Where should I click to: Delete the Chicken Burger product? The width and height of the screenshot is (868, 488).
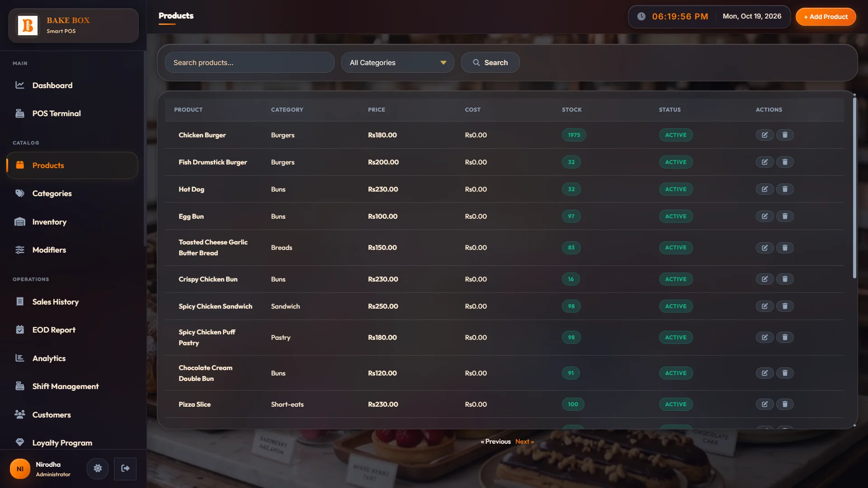pyautogui.click(x=785, y=135)
